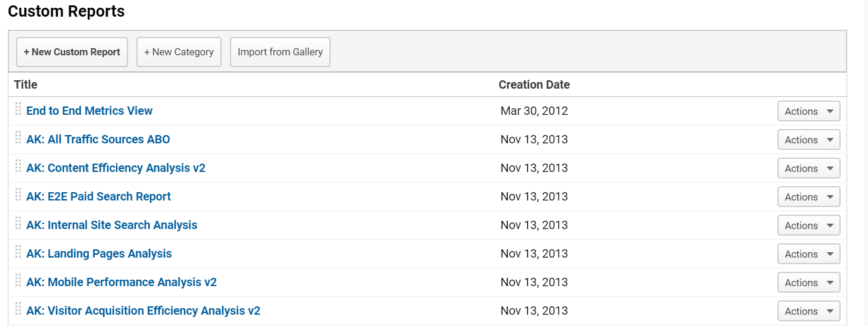
Task: Create a New Custom Report
Action: (x=72, y=52)
